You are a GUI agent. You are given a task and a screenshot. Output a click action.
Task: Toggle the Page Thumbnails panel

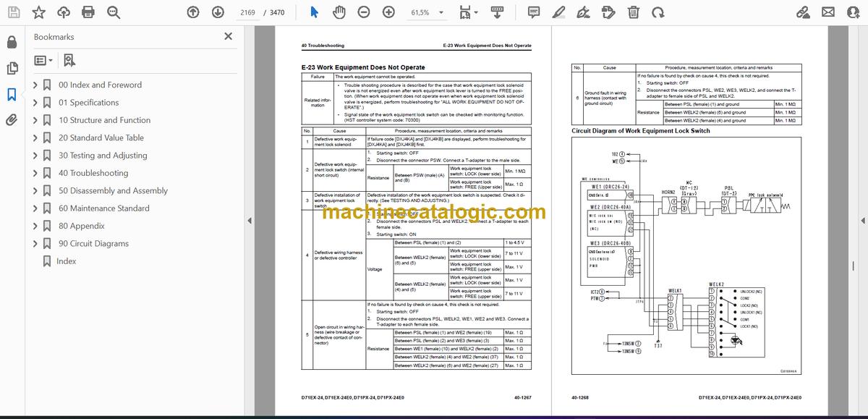point(12,68)
